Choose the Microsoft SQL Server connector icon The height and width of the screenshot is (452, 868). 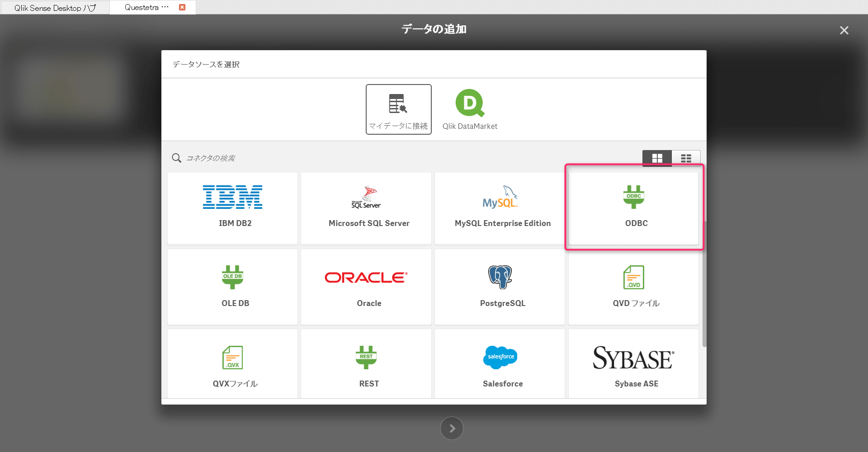tap(366, 197)
